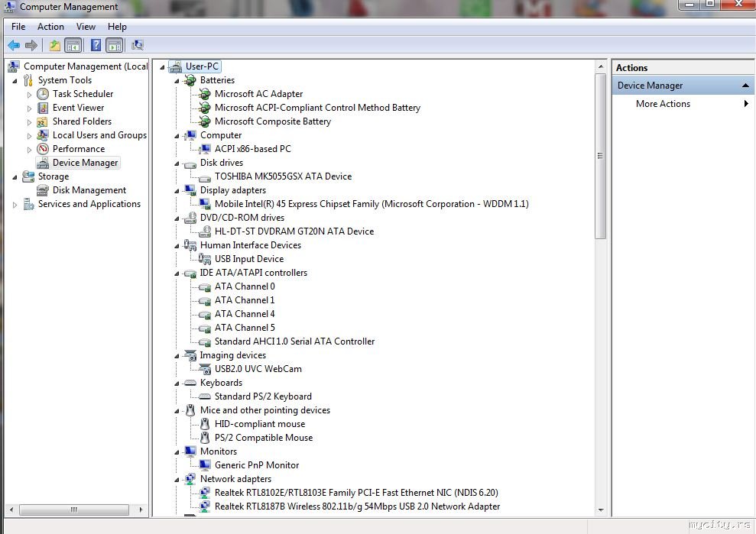
Task: Select Computer Management (Local) root
Action: tap(86, 66)
